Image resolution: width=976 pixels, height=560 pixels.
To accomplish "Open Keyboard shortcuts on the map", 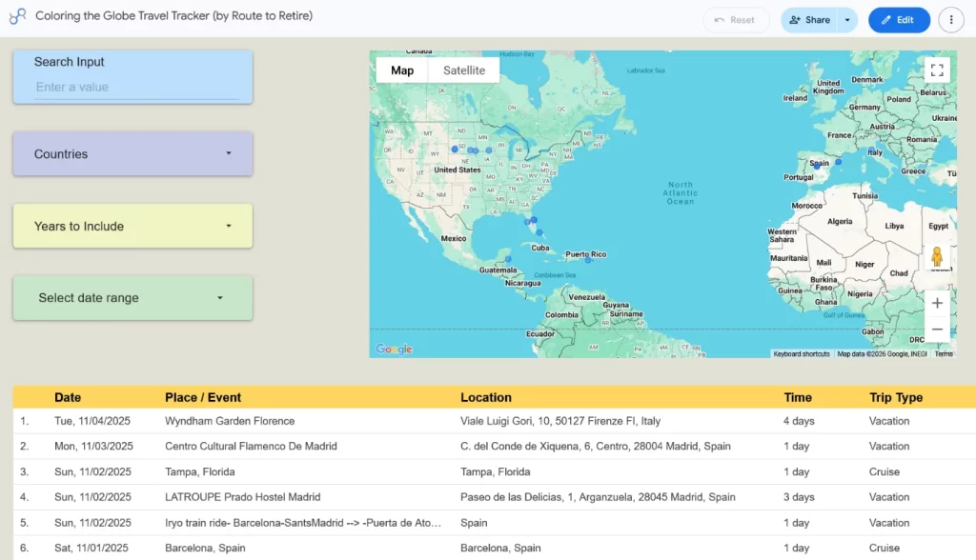I will pyautogui.click(x=801, y=354).
